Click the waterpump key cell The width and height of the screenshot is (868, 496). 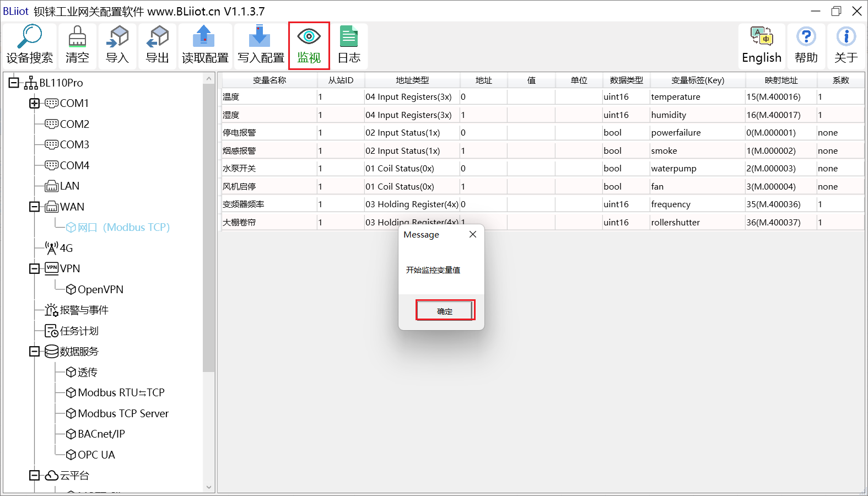(697, 168)
